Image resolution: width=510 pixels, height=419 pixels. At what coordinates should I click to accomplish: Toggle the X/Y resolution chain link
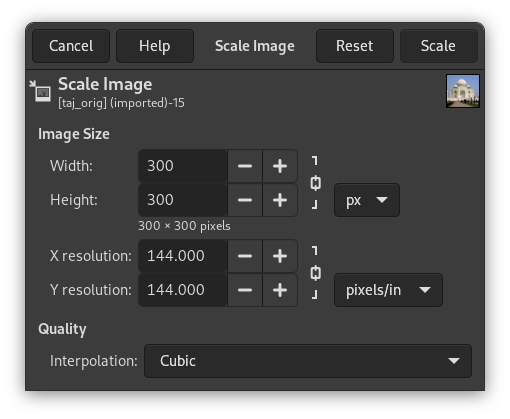[x=315, y=273]
